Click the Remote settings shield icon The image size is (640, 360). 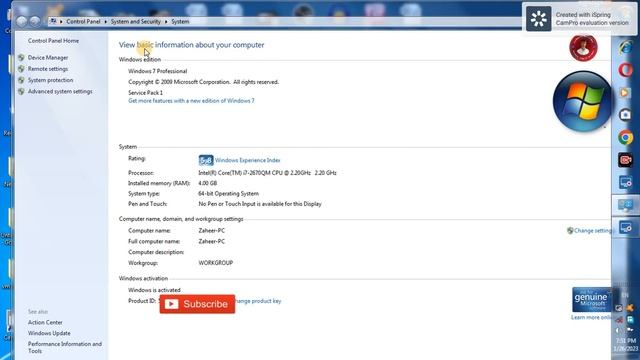[x=21, y=69]
